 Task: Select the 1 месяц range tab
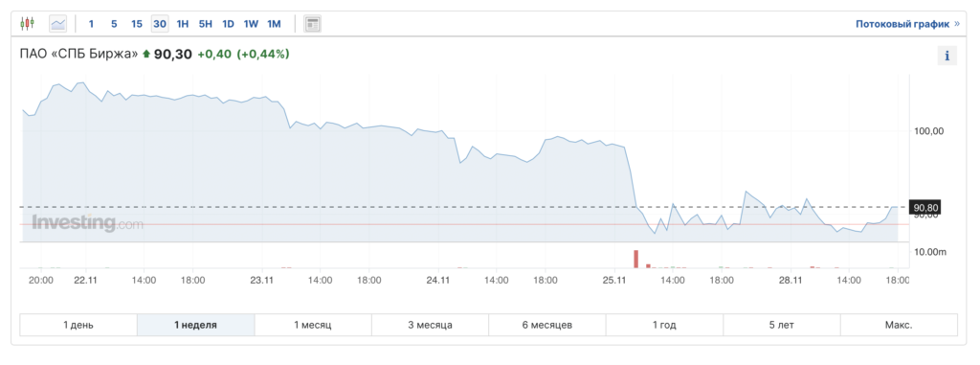click(313, 325)
